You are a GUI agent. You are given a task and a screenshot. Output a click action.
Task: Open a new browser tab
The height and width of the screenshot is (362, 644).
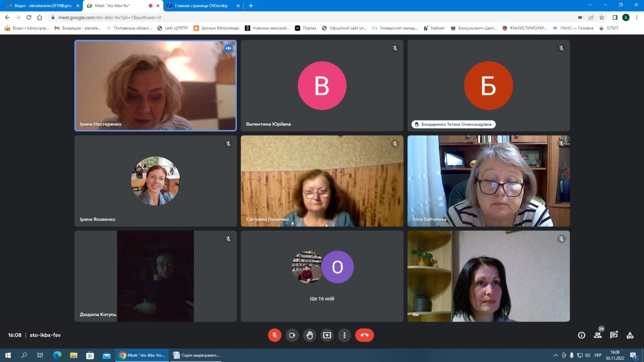pos(251,6)
